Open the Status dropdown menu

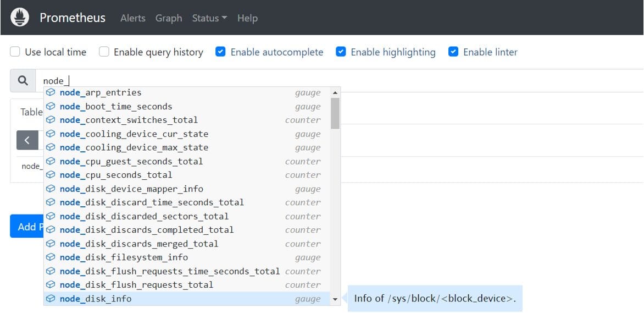(209, 18)
